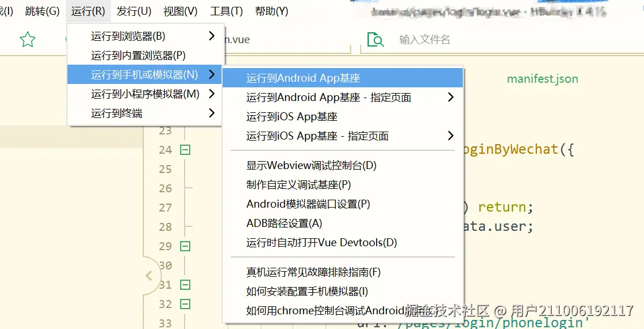Choose 显示Webview调试控制台(D)
This screenshot has width=644, height=329.
coord(343,165)
